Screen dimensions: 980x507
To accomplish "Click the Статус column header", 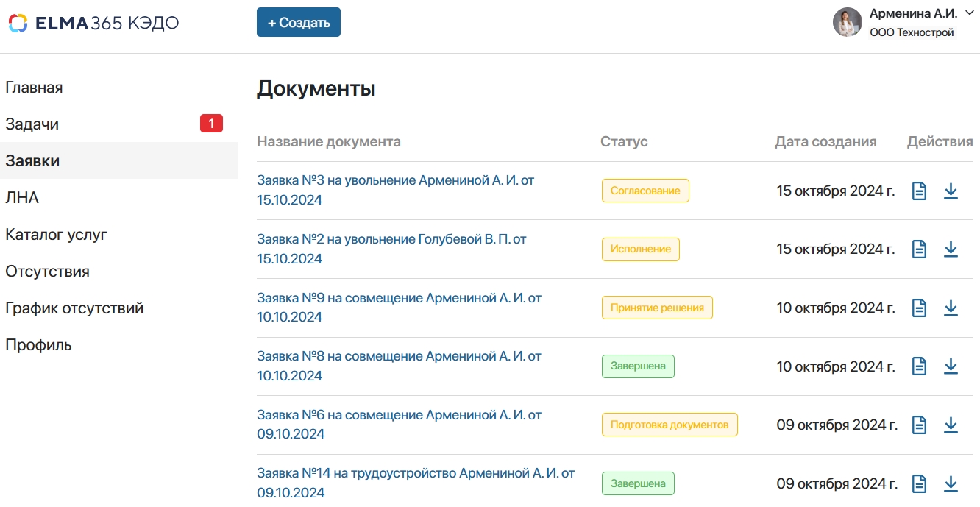I will point(624,141).
